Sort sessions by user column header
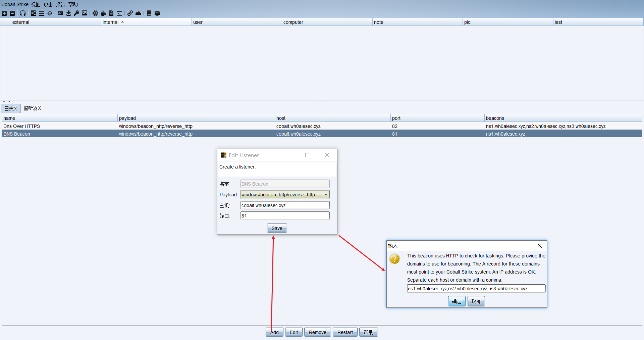The width and height of the screenshot is (644, 340). tap(237, 22)
